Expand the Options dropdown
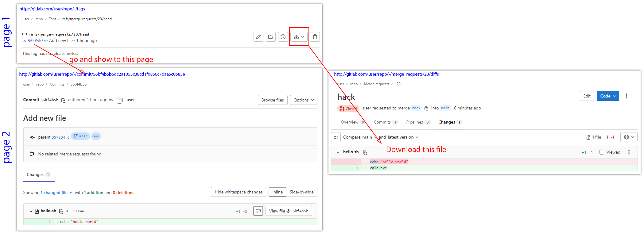Viewport: 644px width, 233px height. click(303, 100)
